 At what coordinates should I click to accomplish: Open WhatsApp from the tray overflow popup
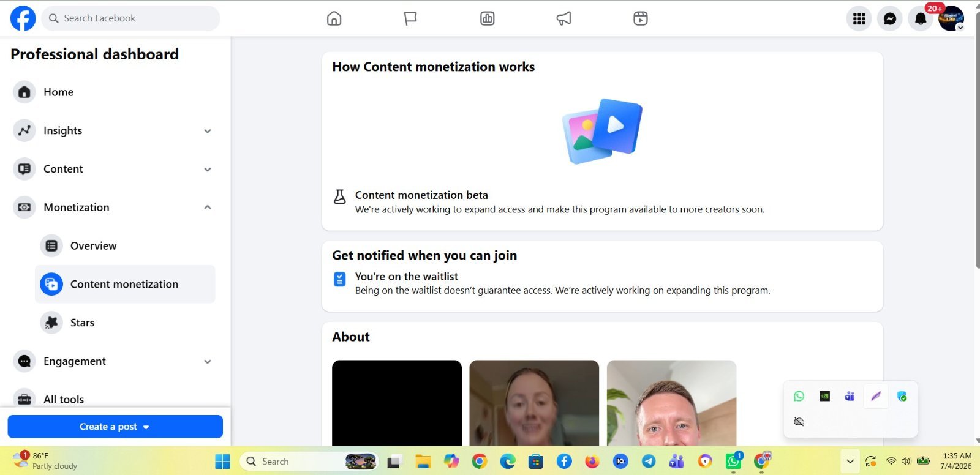[799, 396]
